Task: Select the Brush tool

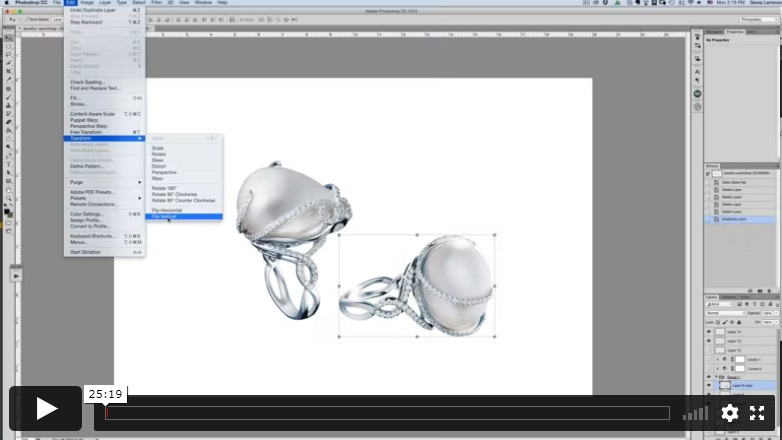Action: coord(9,97)
